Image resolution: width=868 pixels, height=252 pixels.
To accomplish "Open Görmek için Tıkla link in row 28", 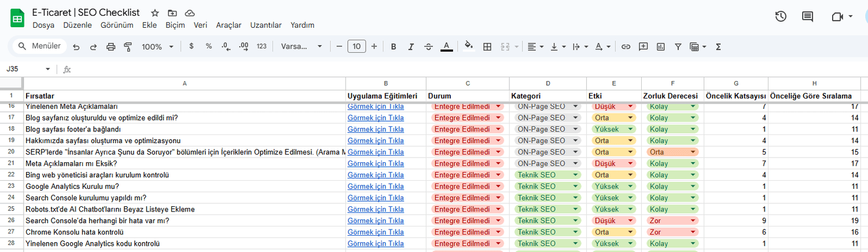I will pyautogui.click(x=376, y=244).
